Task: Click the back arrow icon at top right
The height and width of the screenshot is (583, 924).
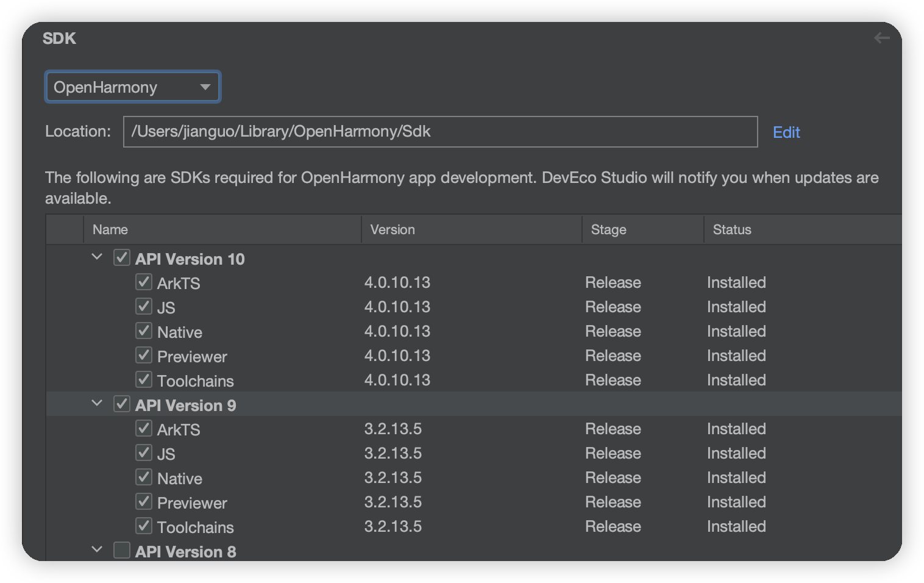Action: (881, 38)
